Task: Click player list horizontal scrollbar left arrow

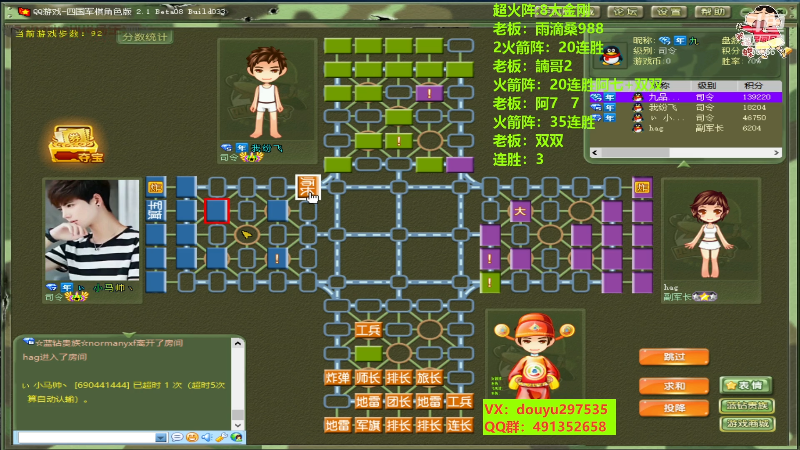Action: coord(595,153)
